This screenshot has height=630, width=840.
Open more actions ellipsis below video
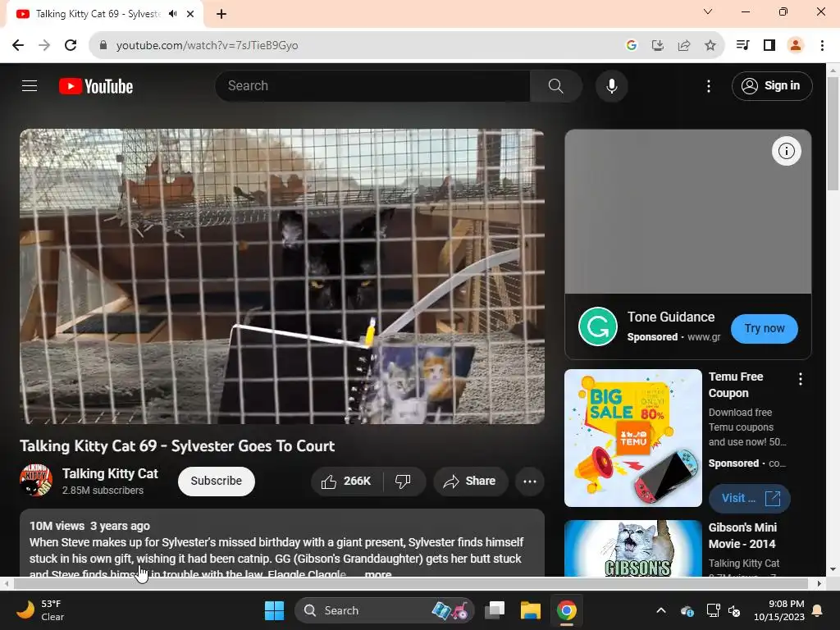tap(530, 481)
